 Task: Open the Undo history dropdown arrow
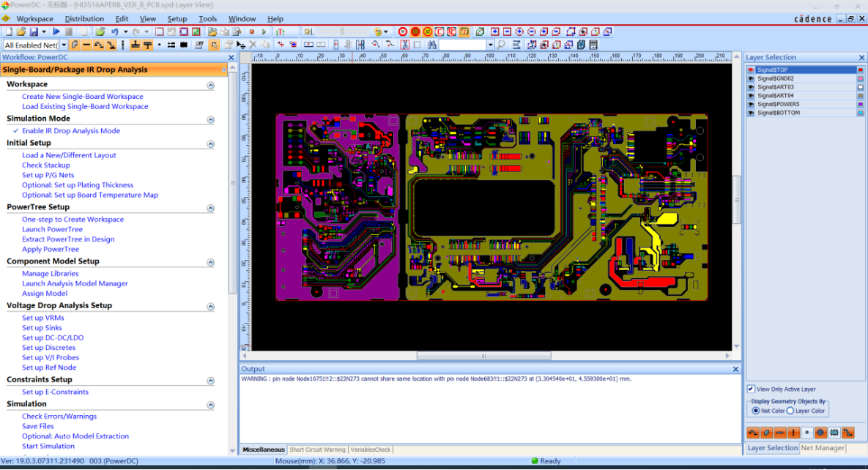click(x=126, y=31)
